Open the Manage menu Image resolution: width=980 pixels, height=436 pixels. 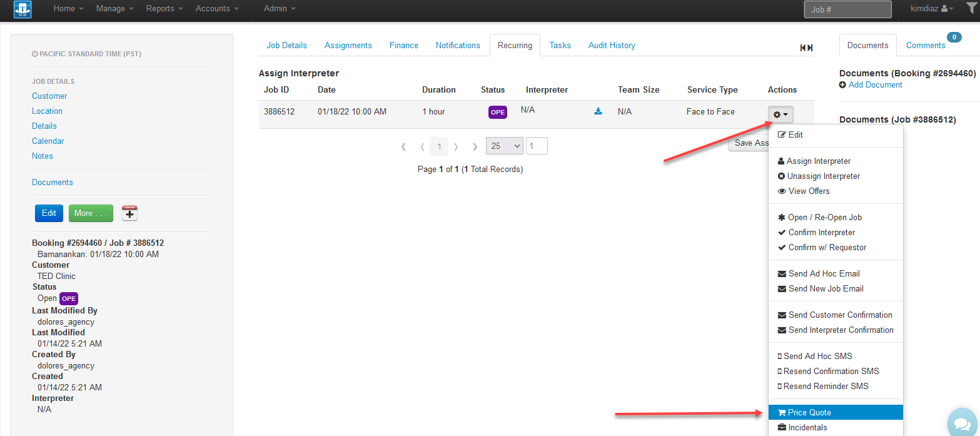114,9
